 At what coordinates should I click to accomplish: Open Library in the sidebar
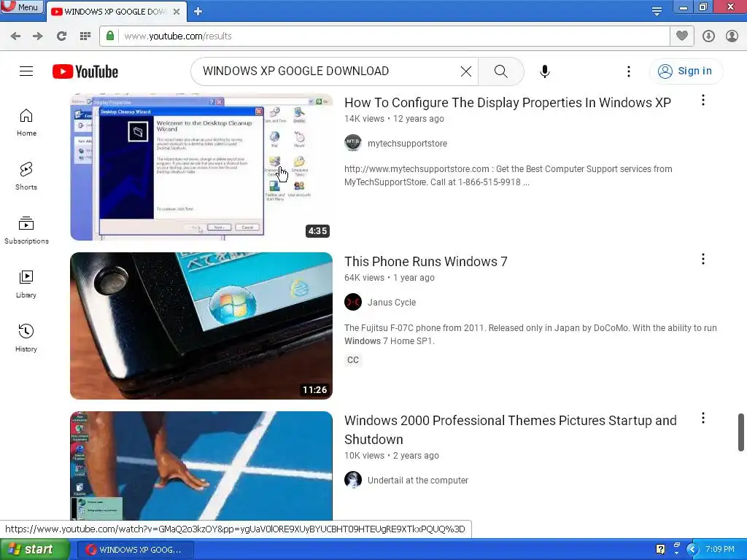[x=26, y=284]
